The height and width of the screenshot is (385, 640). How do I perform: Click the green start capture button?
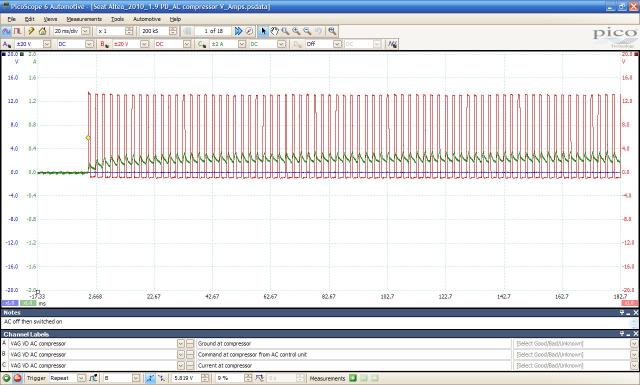tap(6, 378)
